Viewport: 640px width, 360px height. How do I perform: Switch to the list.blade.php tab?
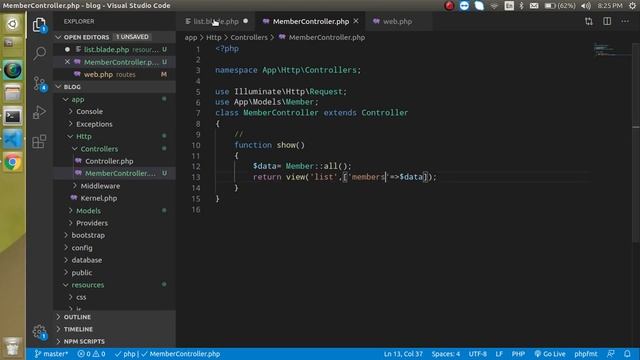point(216,21)
